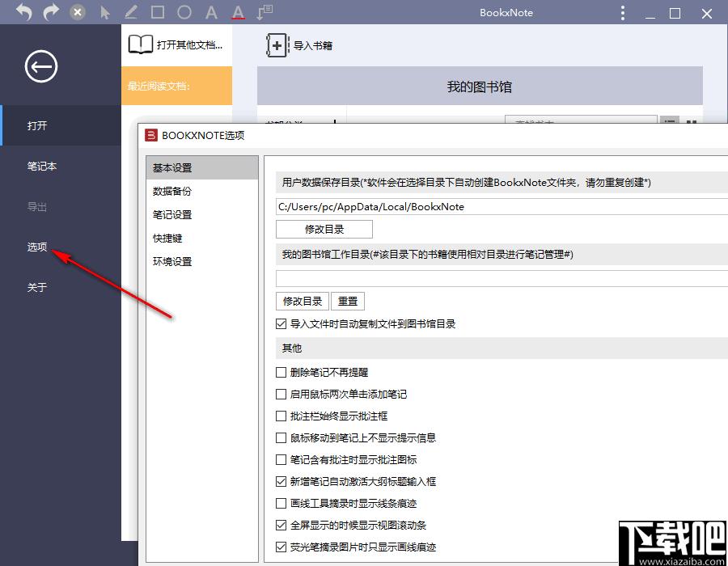This screenshot has height=566, width=728.
Task: Enable 启用鼠标两次单击添加笔记 checkbox
Action: pyautogui.click(x=281, y=395)
